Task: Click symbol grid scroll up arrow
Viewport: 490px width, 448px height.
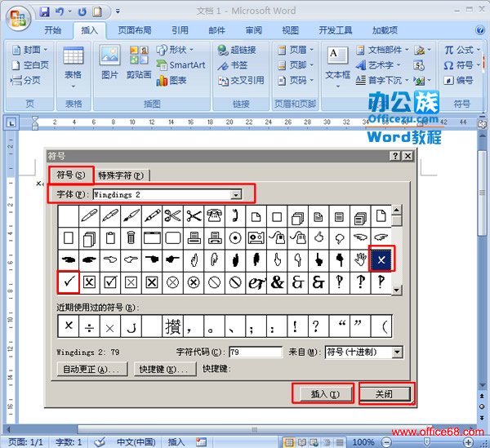Action: (397, 210)
